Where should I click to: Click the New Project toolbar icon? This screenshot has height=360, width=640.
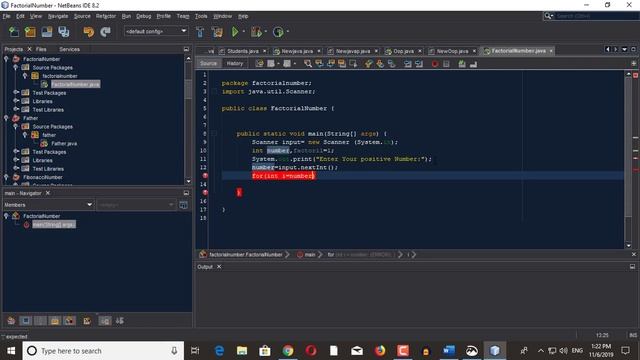point(30,31)
